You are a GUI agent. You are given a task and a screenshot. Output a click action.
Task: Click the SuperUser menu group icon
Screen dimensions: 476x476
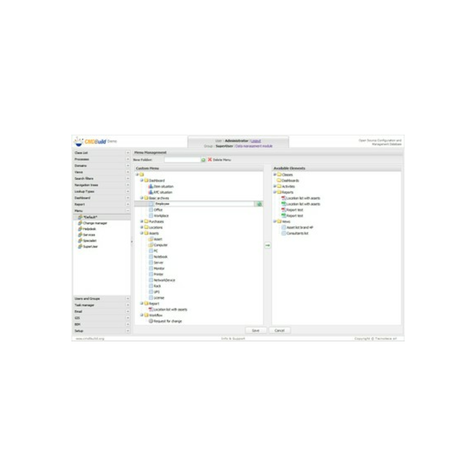80,247
